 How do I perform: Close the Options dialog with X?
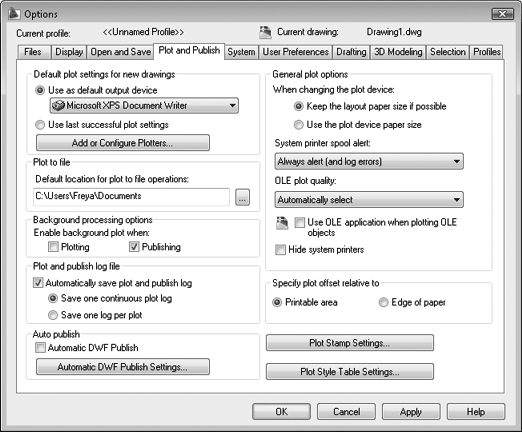pyautogui.click(x=502, y=14)
